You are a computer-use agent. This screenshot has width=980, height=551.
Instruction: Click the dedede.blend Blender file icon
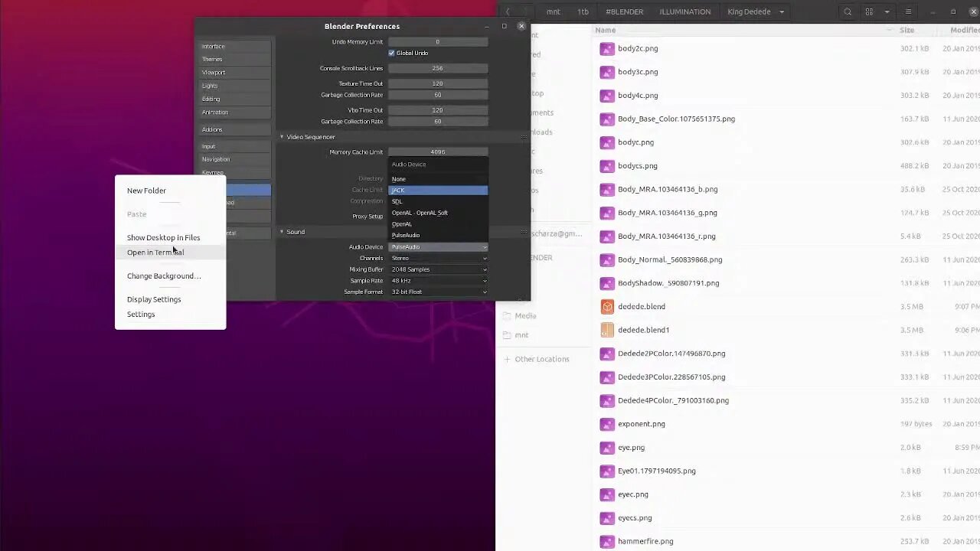[x=607, y=307]
